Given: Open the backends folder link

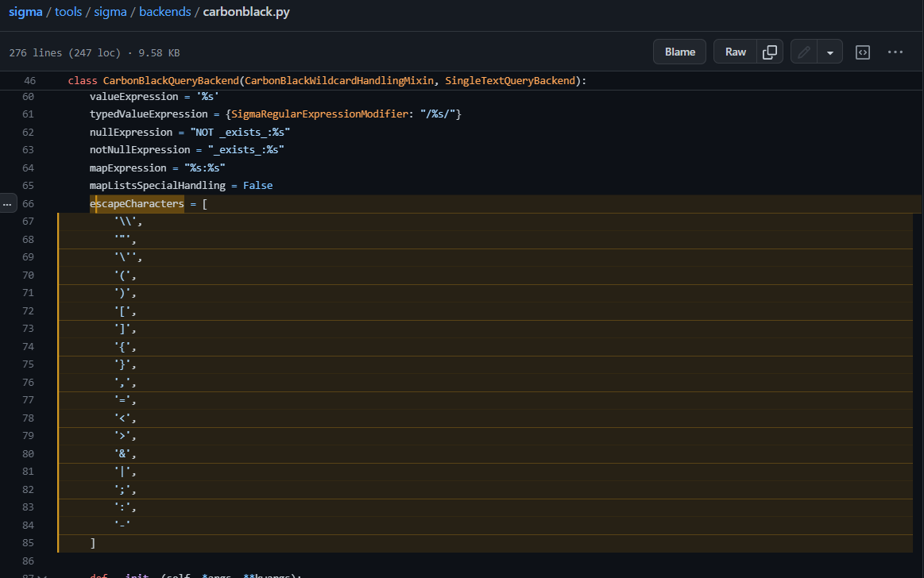Looking at the screenshot, I should point(164,11).
